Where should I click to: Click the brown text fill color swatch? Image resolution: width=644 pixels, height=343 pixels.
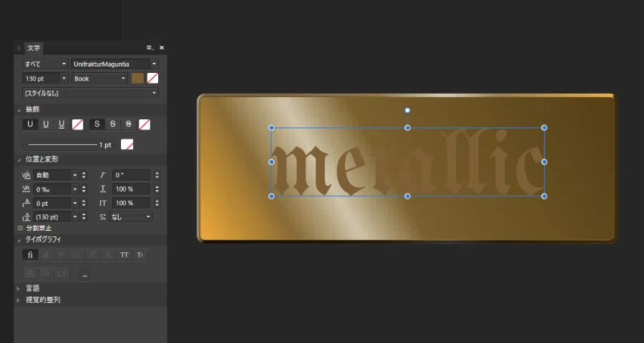pos(137,79)
